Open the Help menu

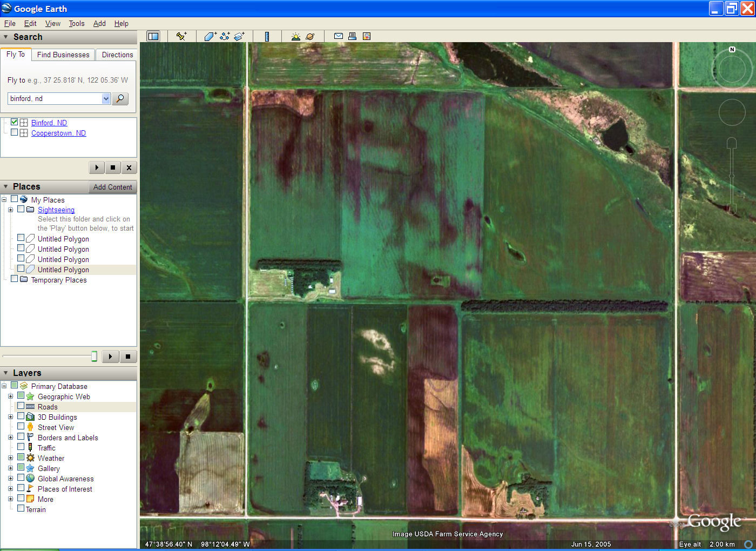pyautogui.click(x=122, y=23)
